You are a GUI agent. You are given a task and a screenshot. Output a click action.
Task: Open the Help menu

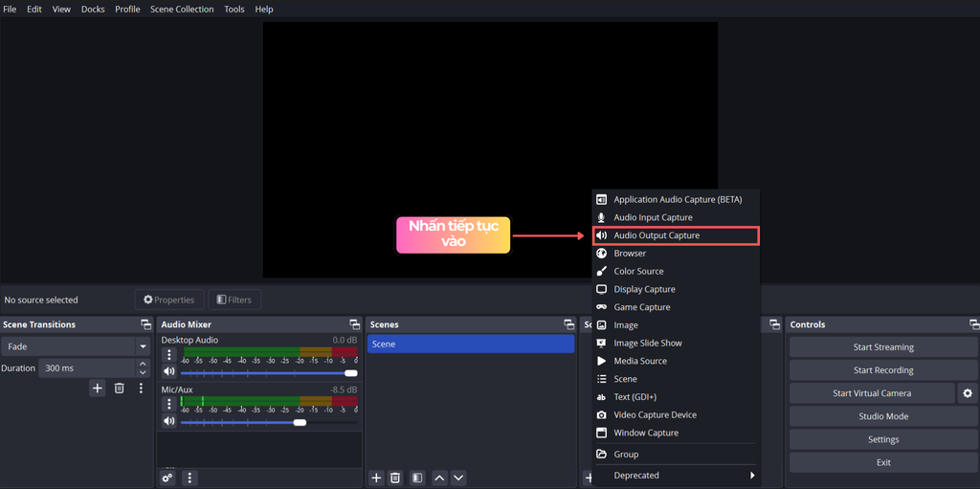(264, 9)
